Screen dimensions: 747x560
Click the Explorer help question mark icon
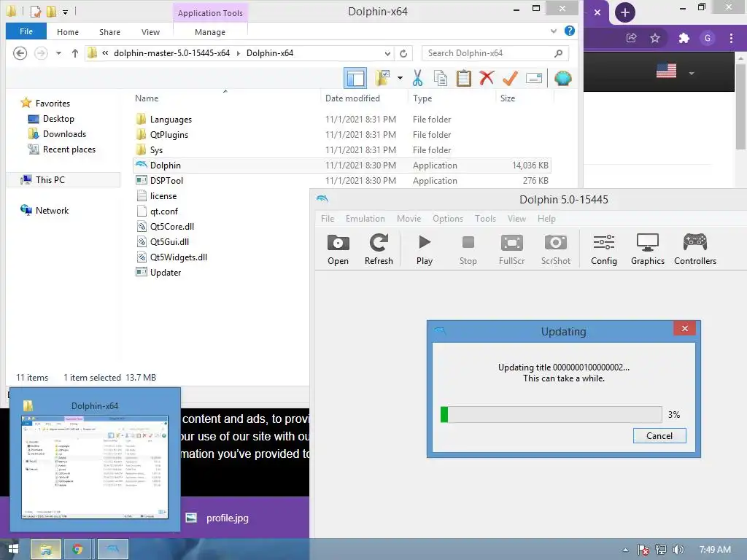point(569,31)
